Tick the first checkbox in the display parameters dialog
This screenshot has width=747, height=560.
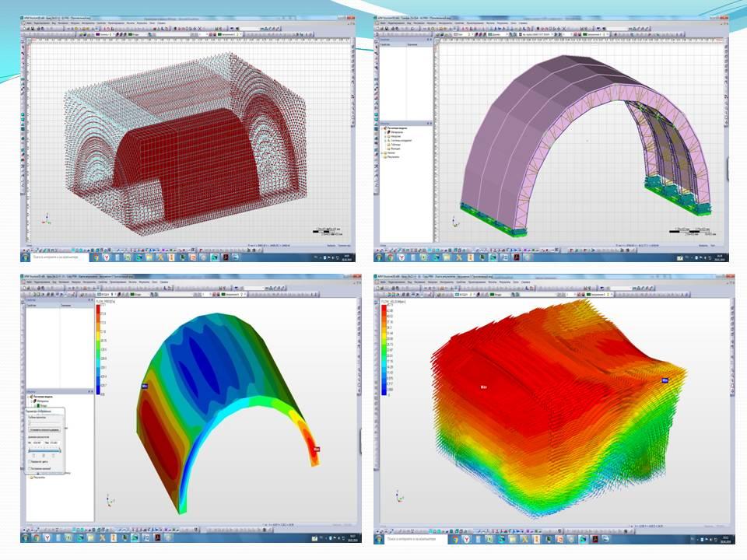coord(30,460)
